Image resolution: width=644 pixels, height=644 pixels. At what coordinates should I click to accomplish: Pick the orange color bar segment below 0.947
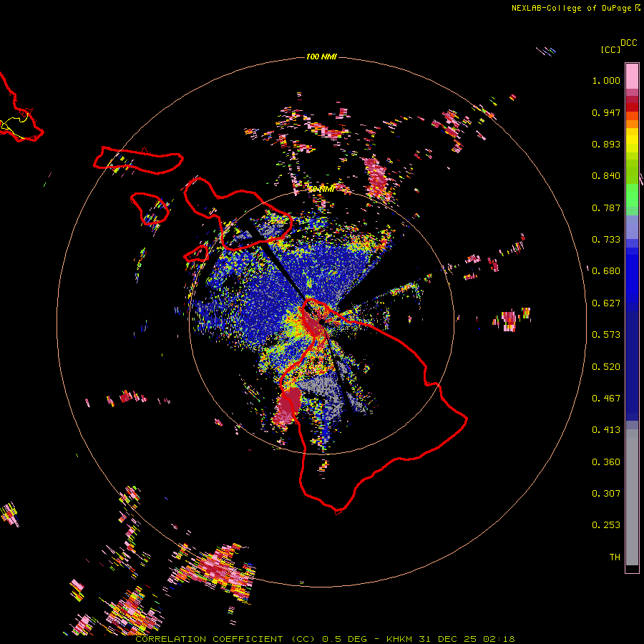pyautogui.click(x=632, y=124)
